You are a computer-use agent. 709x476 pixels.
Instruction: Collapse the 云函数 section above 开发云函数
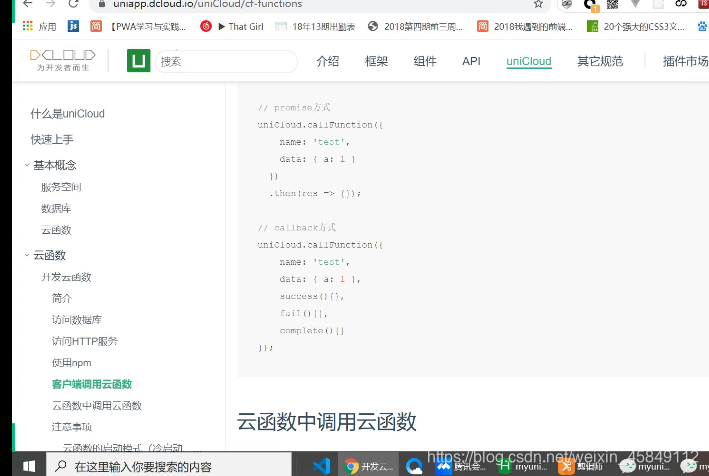click(x=27, y=255)
